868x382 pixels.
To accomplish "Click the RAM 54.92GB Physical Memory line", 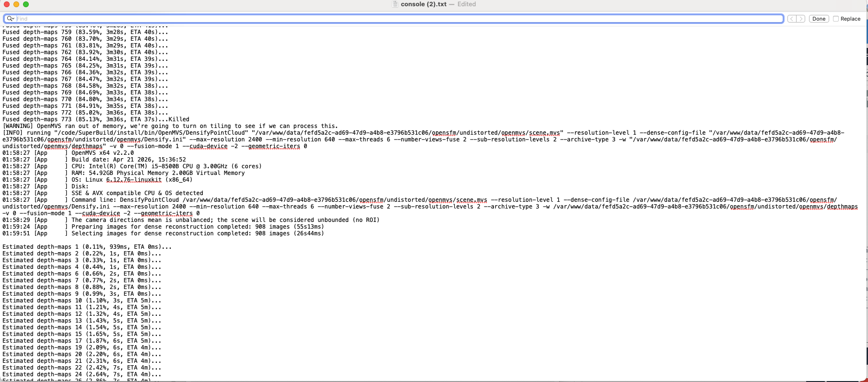I will point(158,173).
